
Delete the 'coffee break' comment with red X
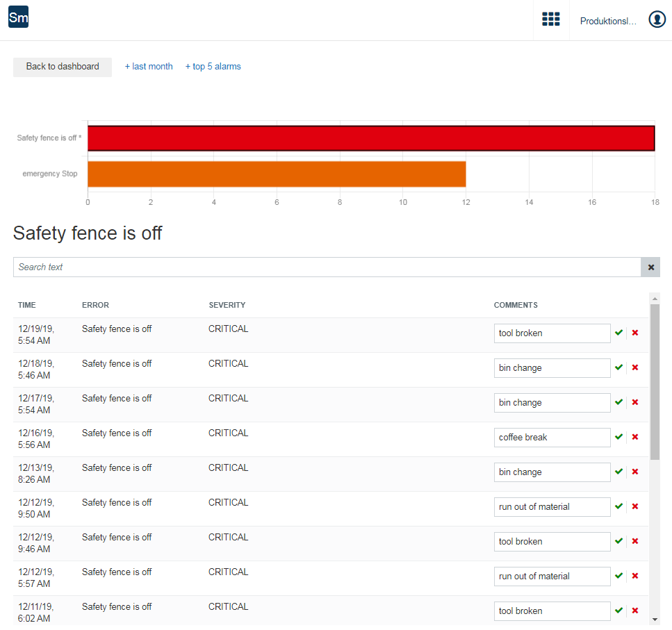click(635, 437)
